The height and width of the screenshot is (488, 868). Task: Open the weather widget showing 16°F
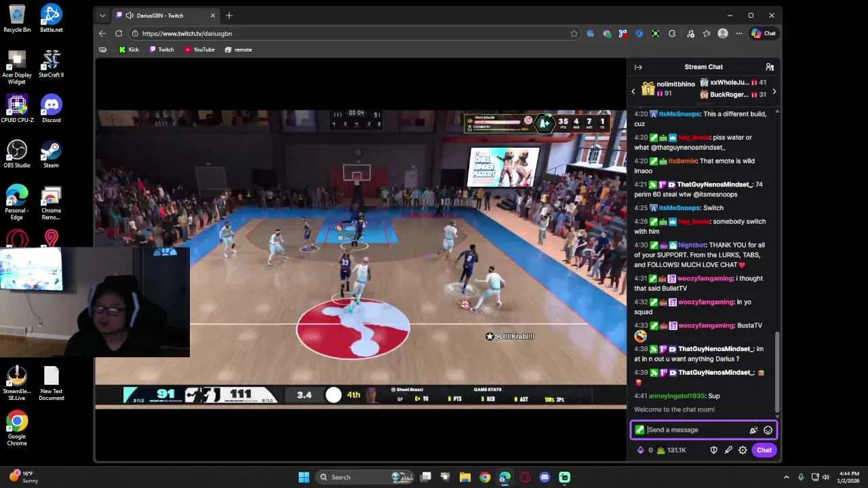(24, 477)
